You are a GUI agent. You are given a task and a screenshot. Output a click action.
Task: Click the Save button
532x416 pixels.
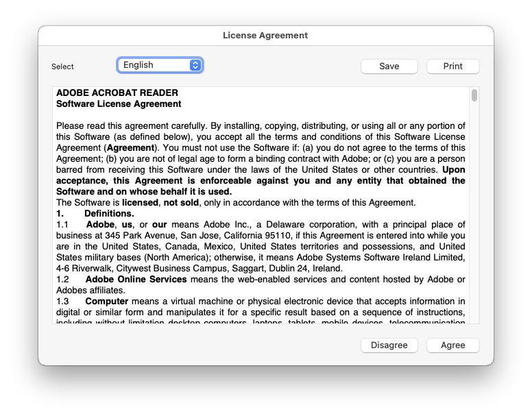(x=389, y=66)
